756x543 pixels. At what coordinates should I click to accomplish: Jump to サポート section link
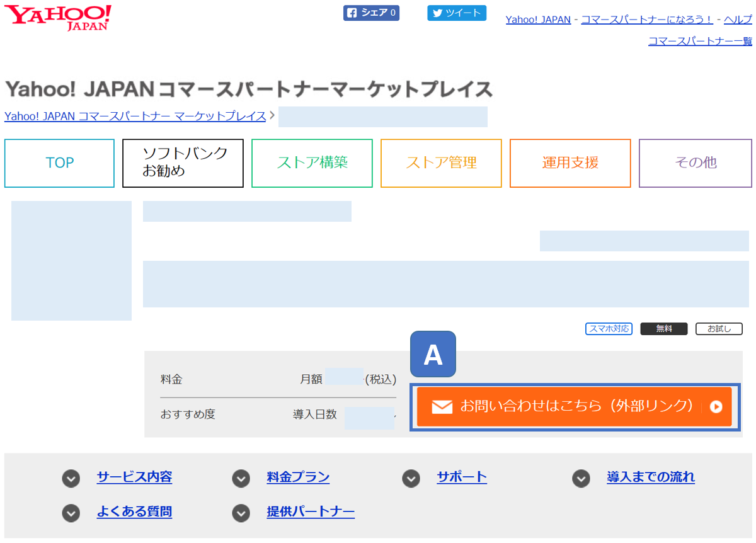462,477
